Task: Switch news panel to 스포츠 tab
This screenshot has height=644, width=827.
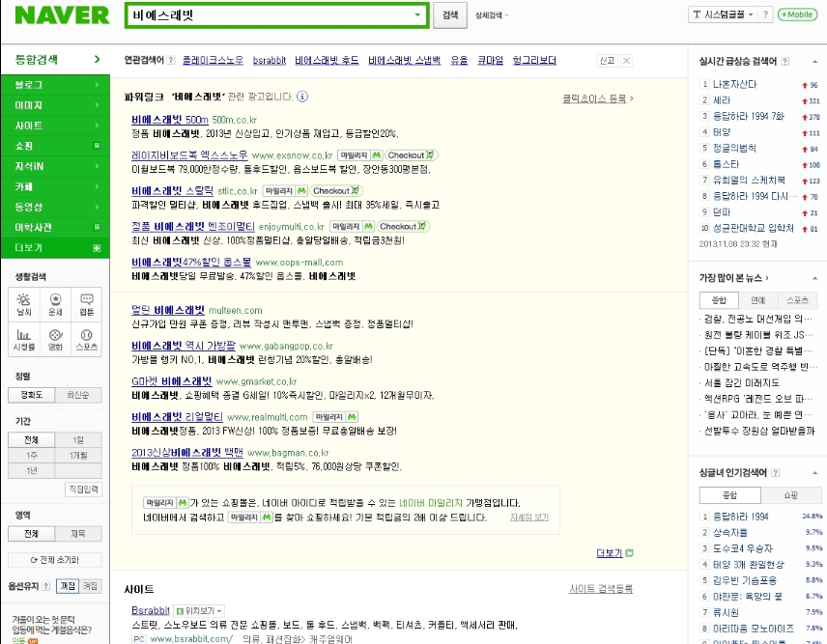Action: [x=797, y=300]
